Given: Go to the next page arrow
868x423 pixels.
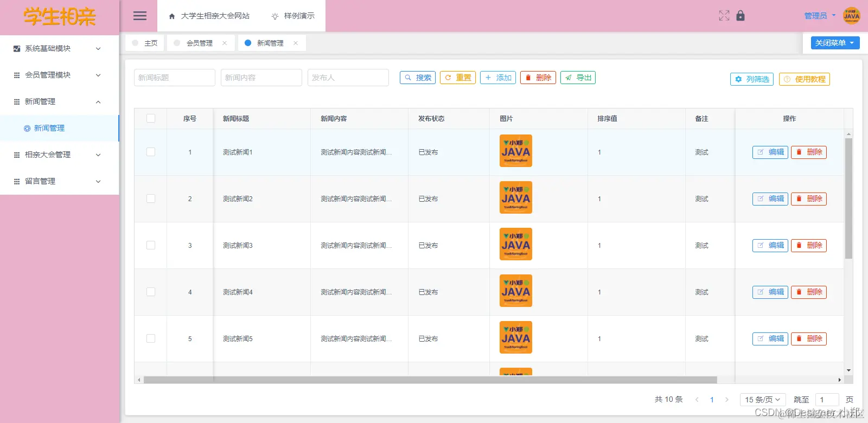Looking at the screenshot, I should (x=727, y=400).
